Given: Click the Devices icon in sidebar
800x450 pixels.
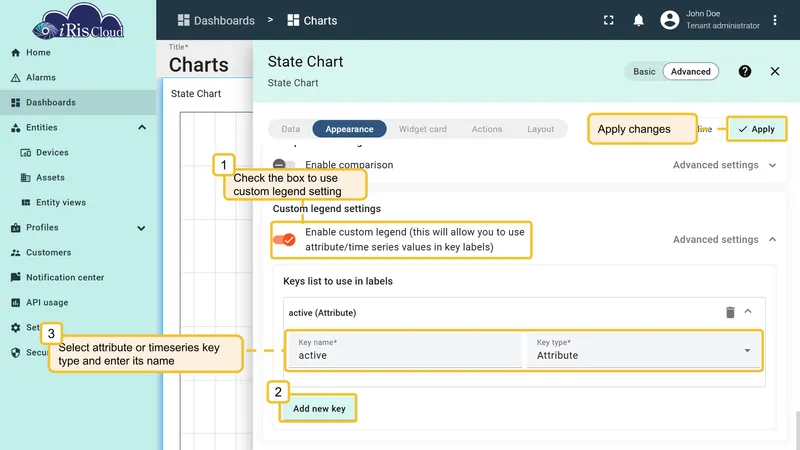Looking at the screenshot, I should click(26, 153).
